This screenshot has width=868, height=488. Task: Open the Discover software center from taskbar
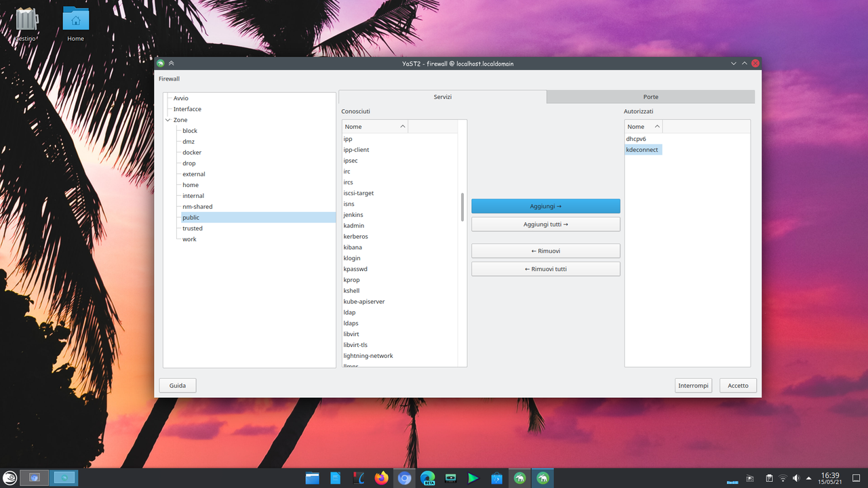[x=496, y=478]
